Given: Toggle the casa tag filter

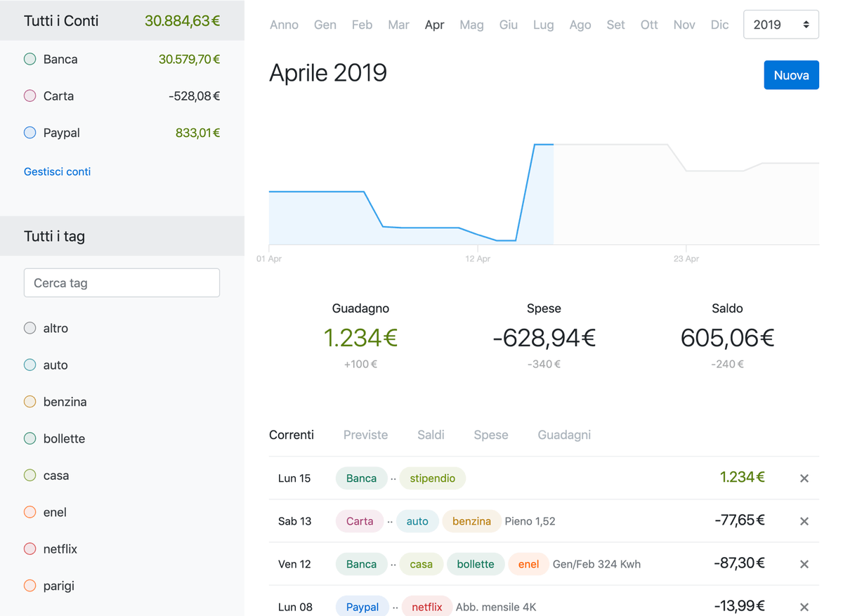Looking at the screenshot, I should pos(30,475).
